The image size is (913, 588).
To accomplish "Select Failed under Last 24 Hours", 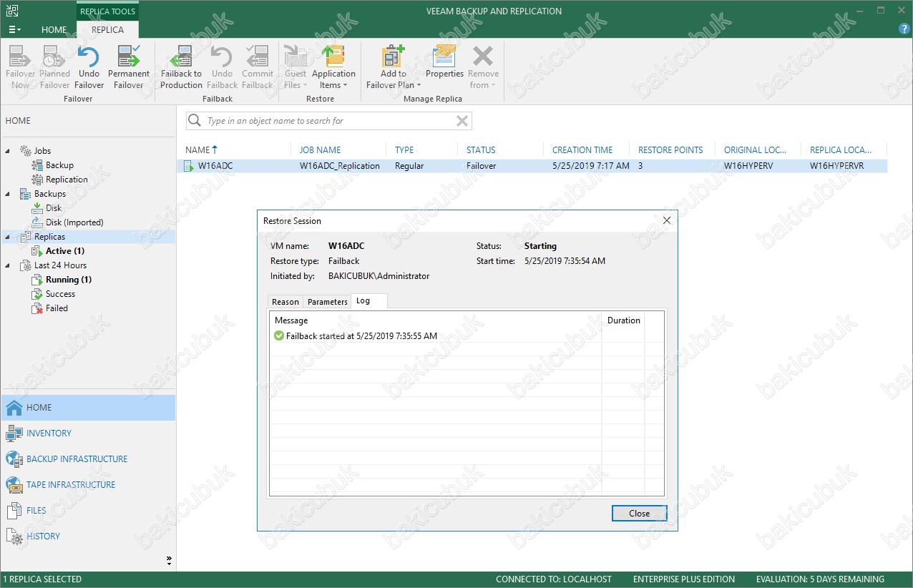I will coord(57,308).
